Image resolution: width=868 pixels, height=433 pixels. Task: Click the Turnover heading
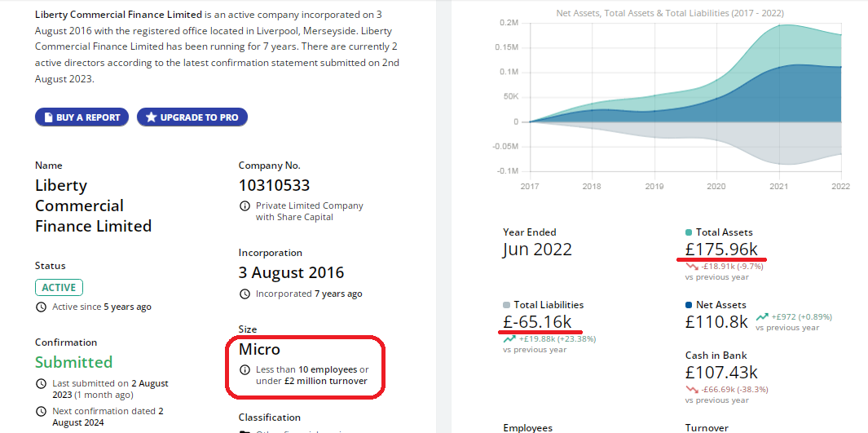click(707, 427)
